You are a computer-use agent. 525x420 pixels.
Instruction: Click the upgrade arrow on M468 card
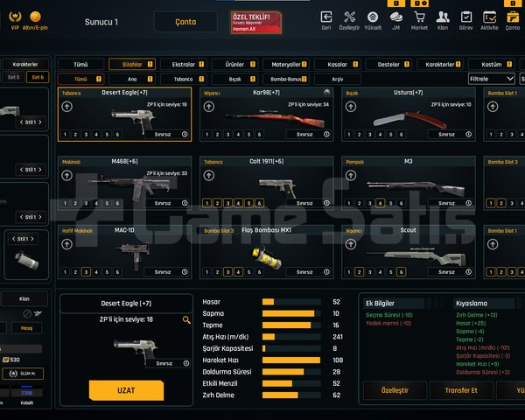click(x=67, y=176)
